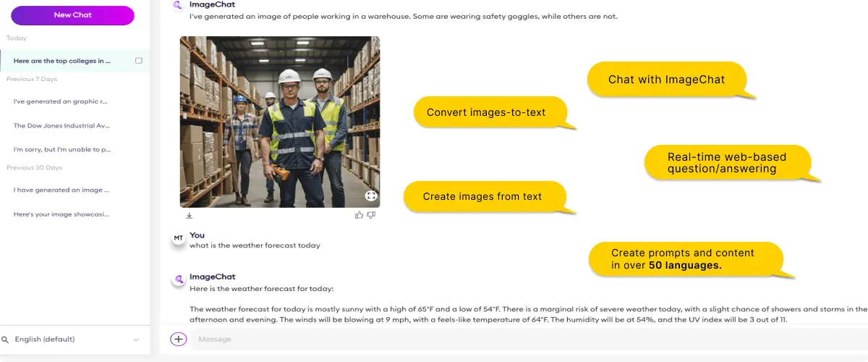868x362 pixels.
Task: Give thumbs down to the image
Action: tap(371, 215)
